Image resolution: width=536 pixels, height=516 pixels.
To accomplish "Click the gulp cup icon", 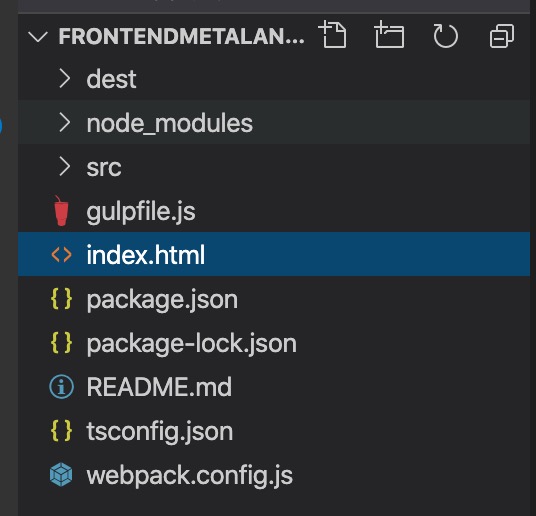I will click(61, 211).
